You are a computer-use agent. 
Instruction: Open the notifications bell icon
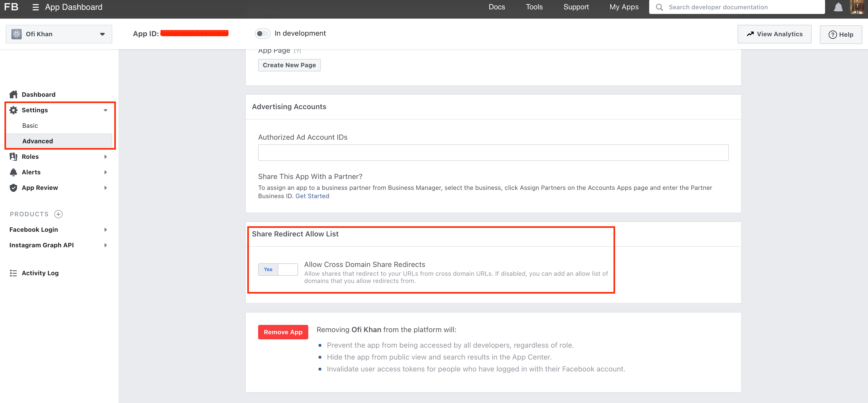coord(838,8)
